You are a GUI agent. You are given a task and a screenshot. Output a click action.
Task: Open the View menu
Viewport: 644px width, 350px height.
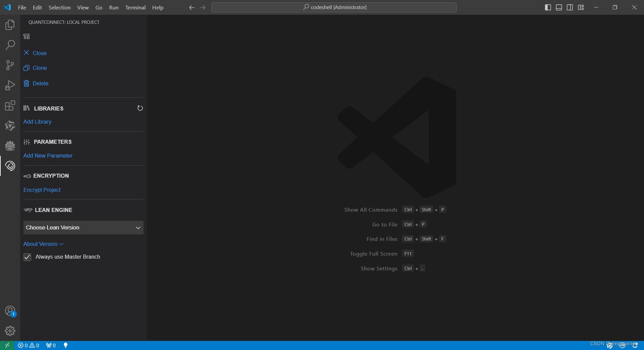[83, 7]
